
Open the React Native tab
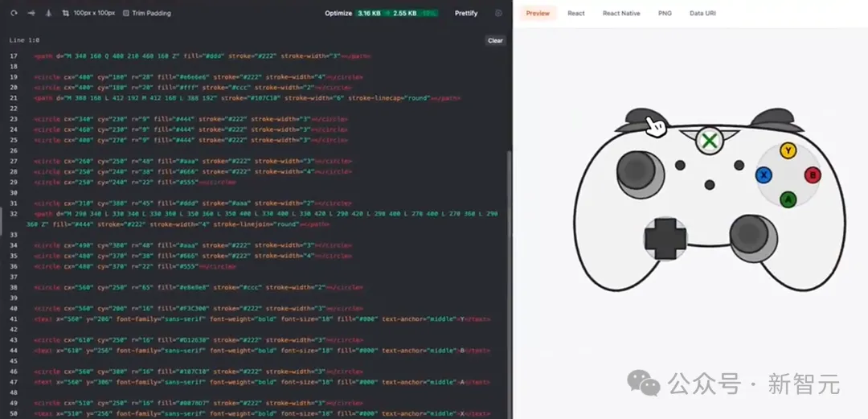[621, 14]
